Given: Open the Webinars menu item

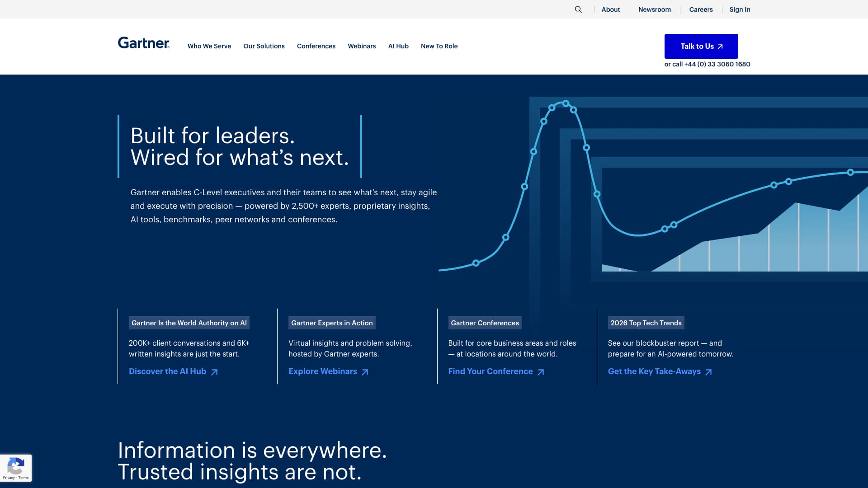Looking at the screenshot, I should [x=362, y=46].
